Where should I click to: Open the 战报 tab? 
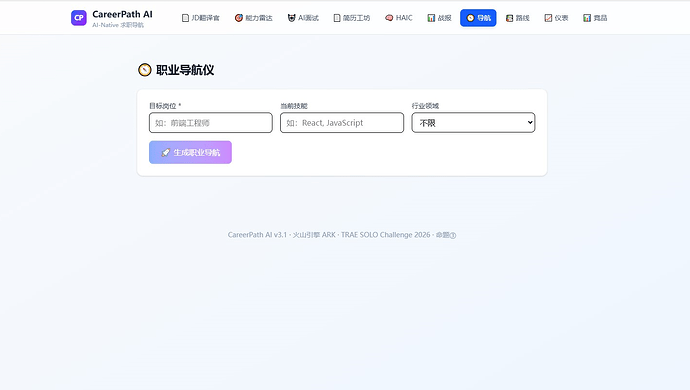click(439, 18)
